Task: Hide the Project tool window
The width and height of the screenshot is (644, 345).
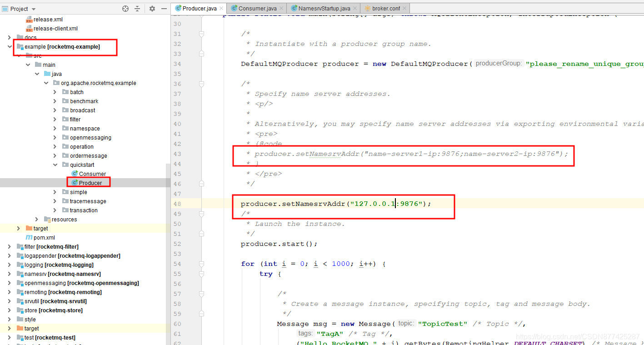Action: coord(164,9)
